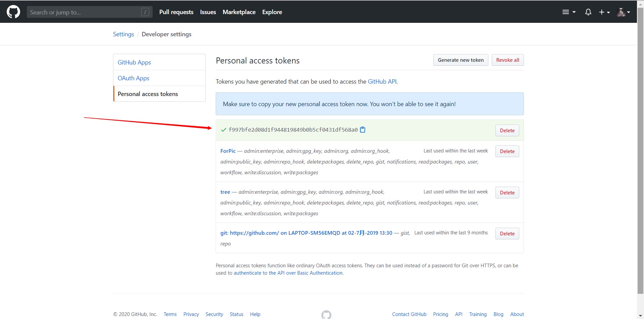Delete the tree token
Screen dimensions: 644x319
(x=507, y=193)
